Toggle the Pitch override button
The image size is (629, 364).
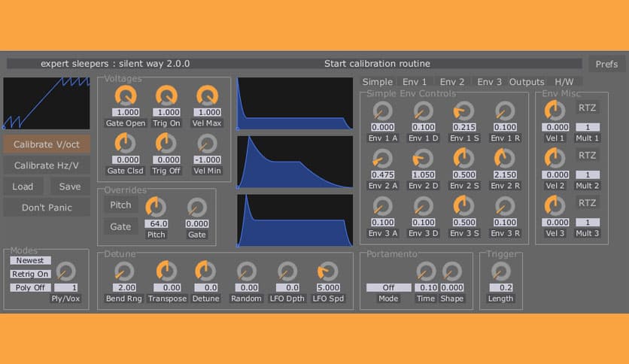click(x=120, y=205)
